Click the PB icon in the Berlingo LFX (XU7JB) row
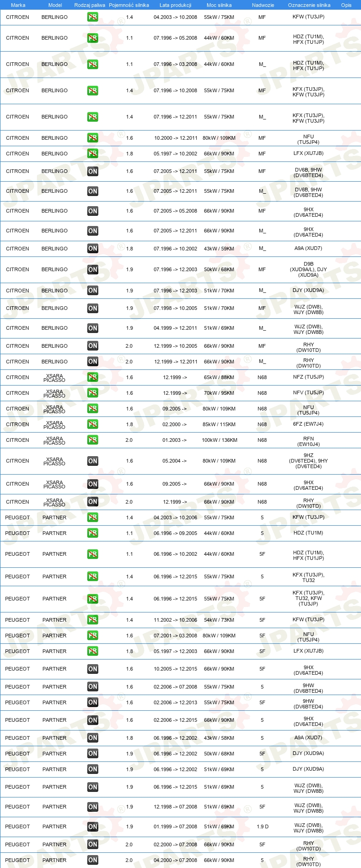Screen dimensions: 361x868 tap(93, 154)
